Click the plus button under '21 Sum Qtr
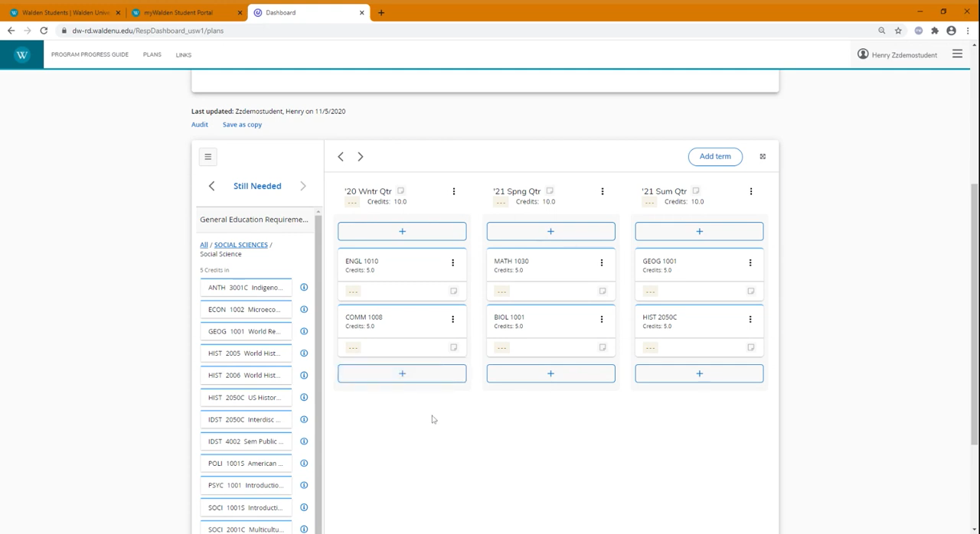Screen dimensions: 980x534 pos(698,373)
